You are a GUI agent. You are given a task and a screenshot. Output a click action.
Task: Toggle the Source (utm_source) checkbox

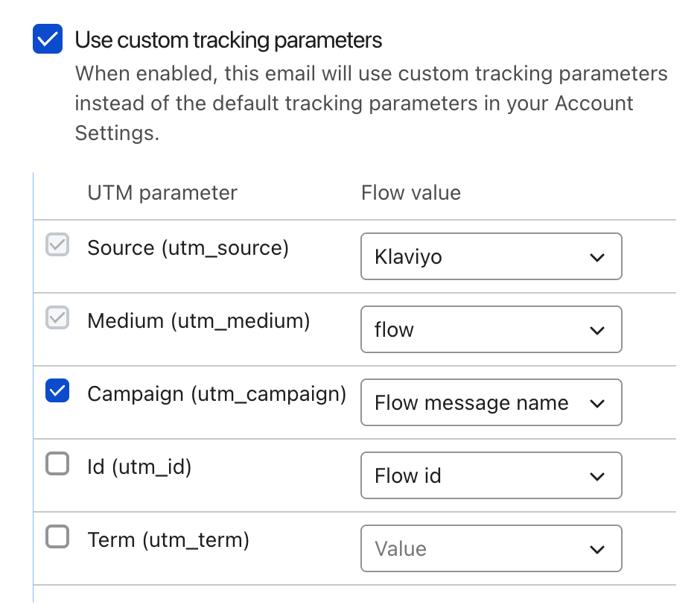57,245
